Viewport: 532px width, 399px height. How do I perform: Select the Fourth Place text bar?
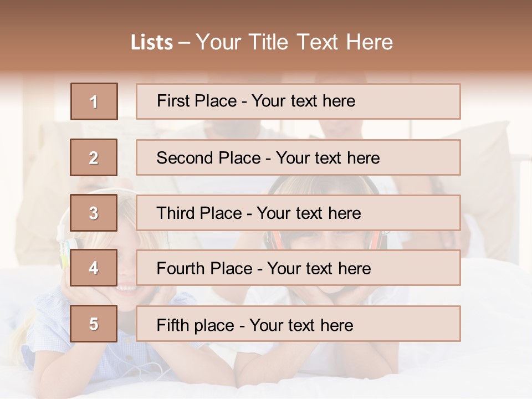pos(298,268)
